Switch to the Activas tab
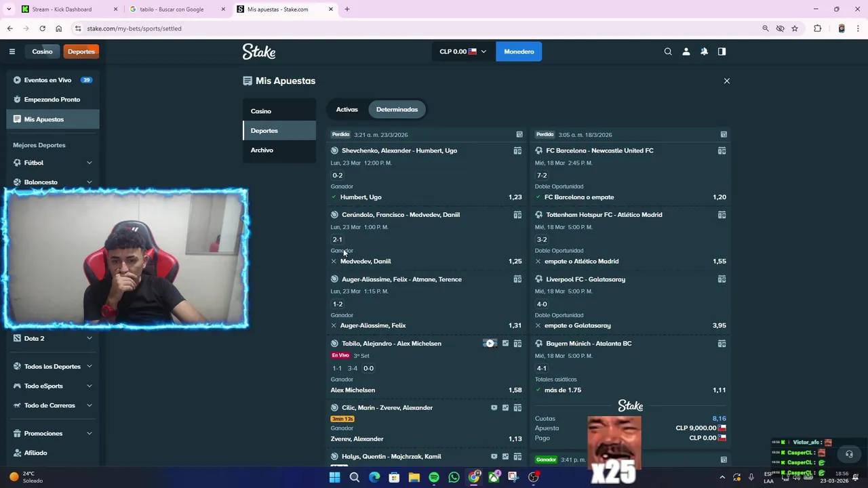This screenshot has height=488, width=868. click(x=347, y=109)
